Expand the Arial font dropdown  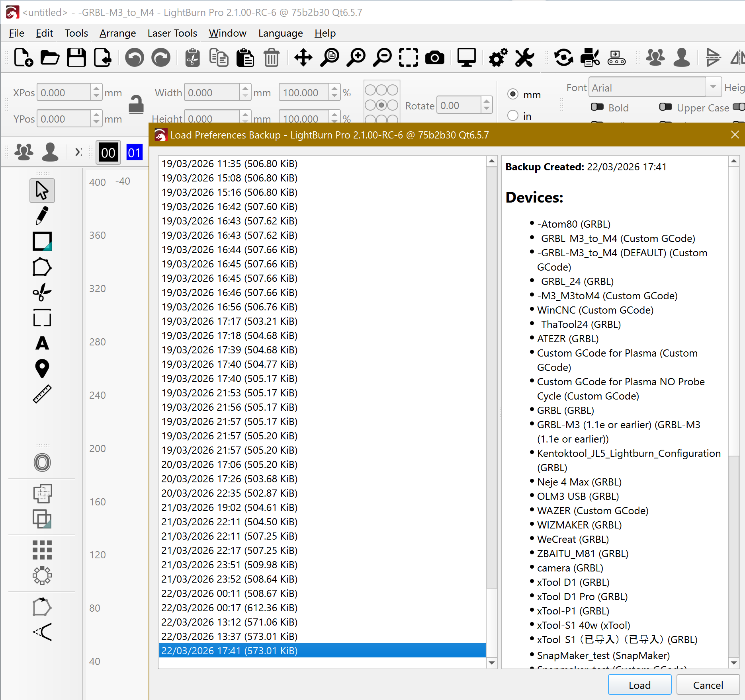713,87
